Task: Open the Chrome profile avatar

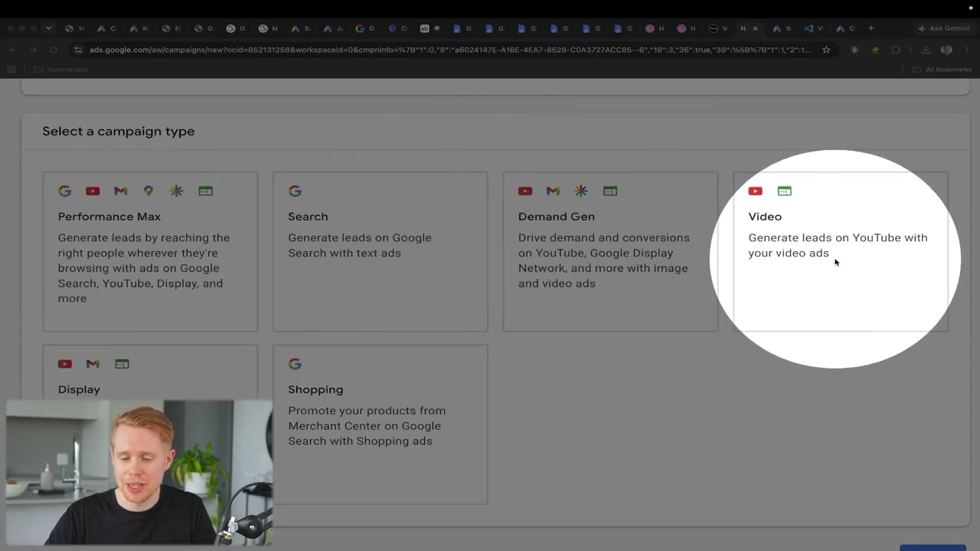Action: (x=946, y=50)
